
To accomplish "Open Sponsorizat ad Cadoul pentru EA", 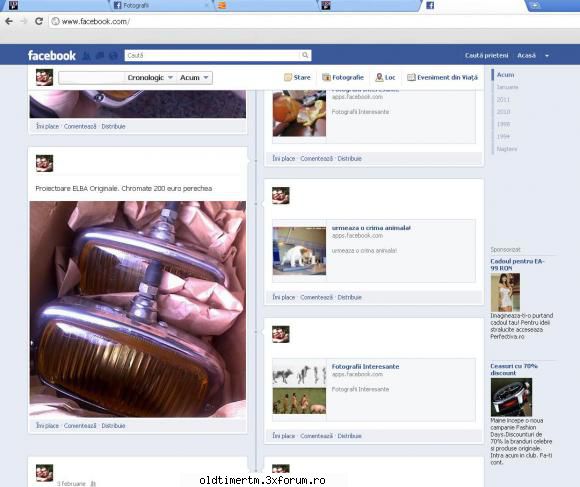I will 517,264.
